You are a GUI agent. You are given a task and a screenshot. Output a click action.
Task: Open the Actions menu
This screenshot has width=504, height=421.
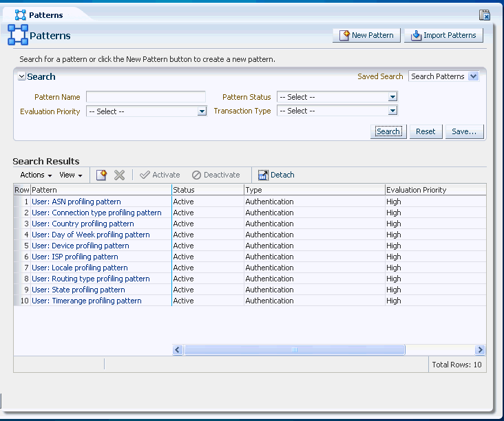click(36, 175)
